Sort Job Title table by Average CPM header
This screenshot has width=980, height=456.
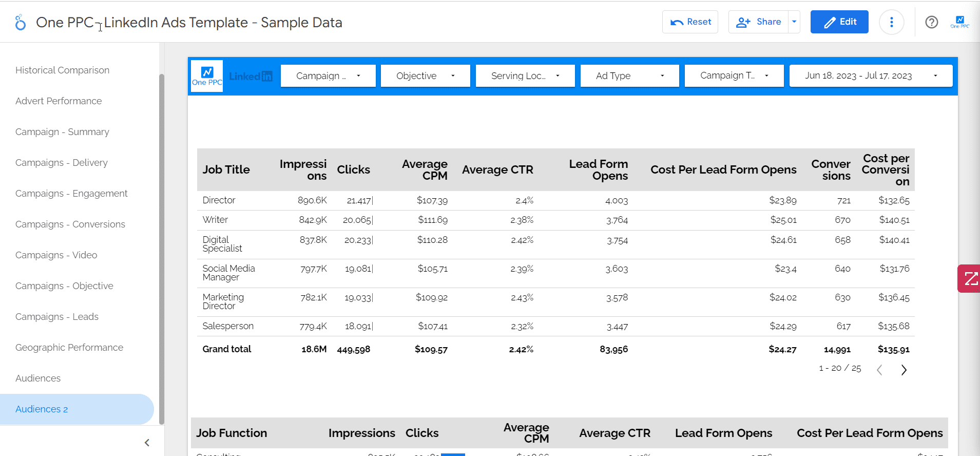pyautogui.click(x=425, y=170)
